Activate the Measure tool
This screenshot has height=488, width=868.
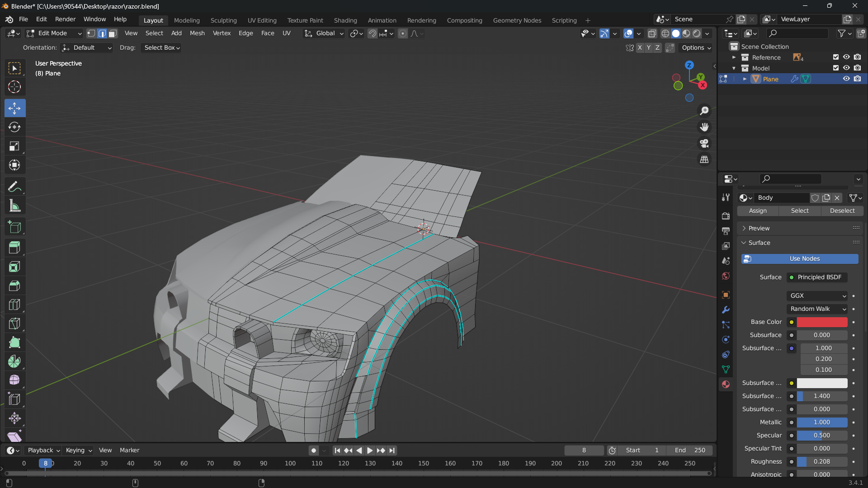click(x=14, y=206)
